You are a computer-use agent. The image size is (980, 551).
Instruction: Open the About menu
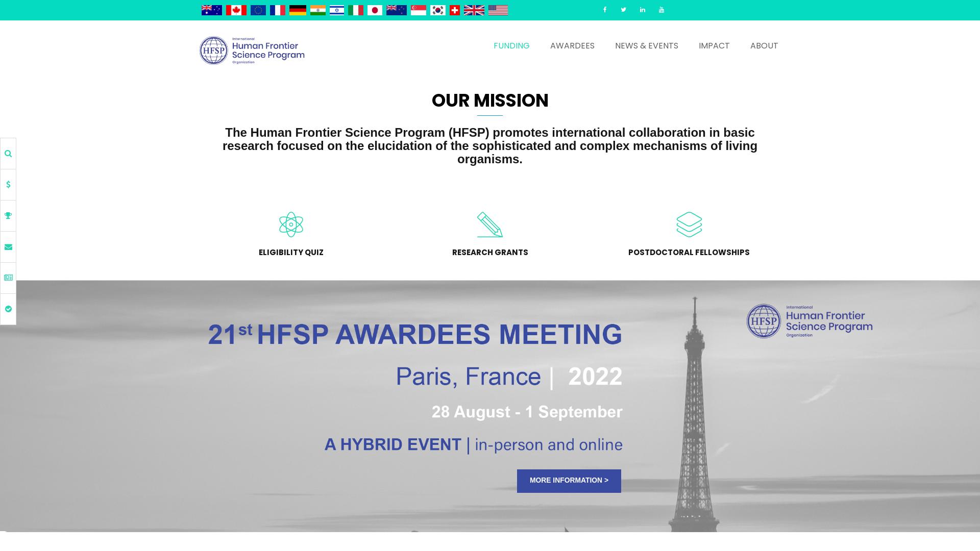pyautogui.click(x=764, y=46)
